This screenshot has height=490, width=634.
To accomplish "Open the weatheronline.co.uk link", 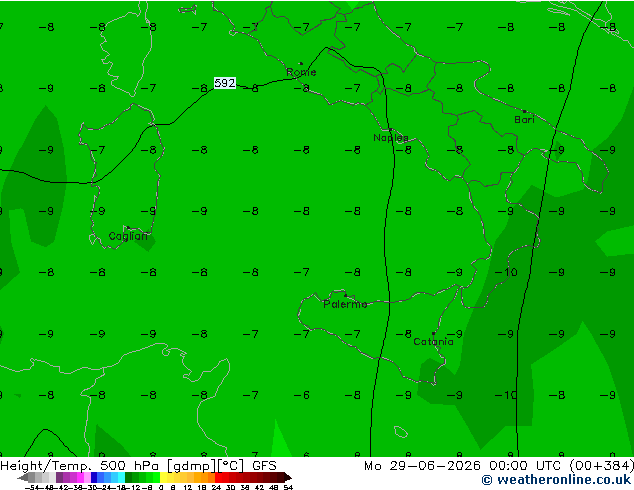I will point(556,480).
